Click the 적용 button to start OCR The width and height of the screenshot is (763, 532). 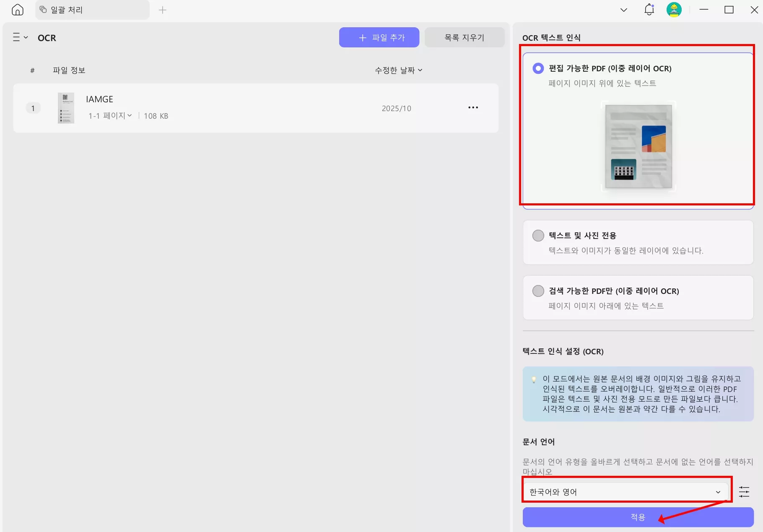click(637, 517)
